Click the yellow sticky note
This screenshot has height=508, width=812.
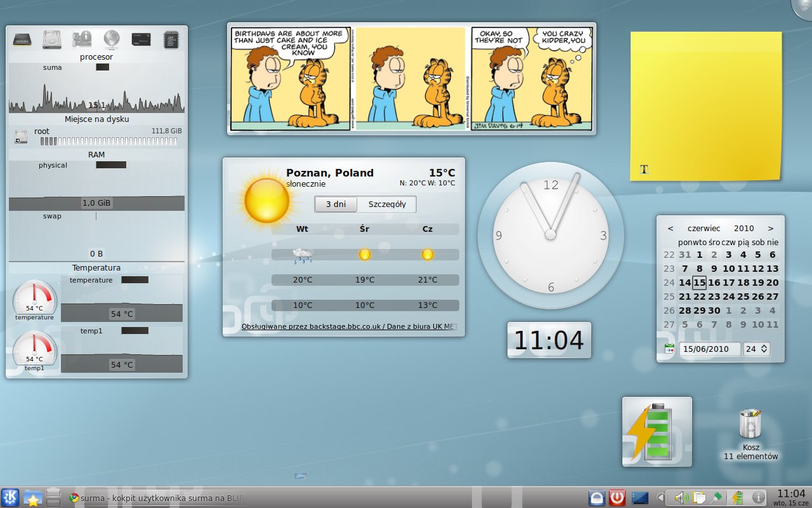[x=705, y=105]
